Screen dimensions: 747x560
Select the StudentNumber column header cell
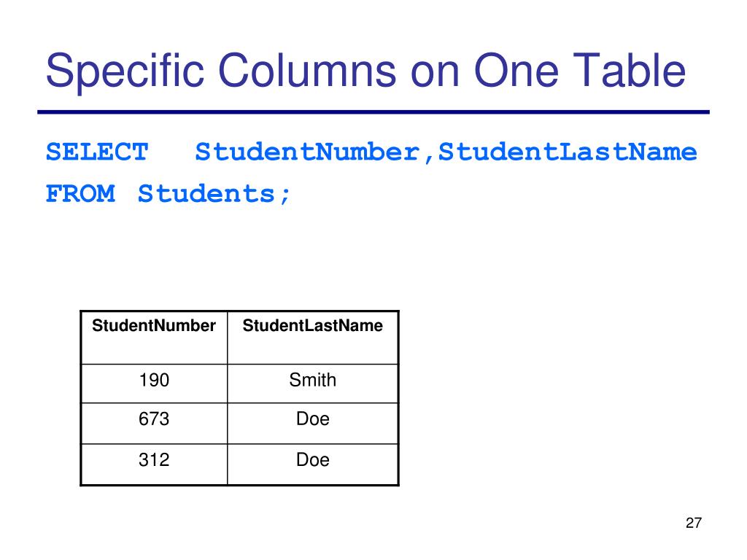(x=154, y=338)
